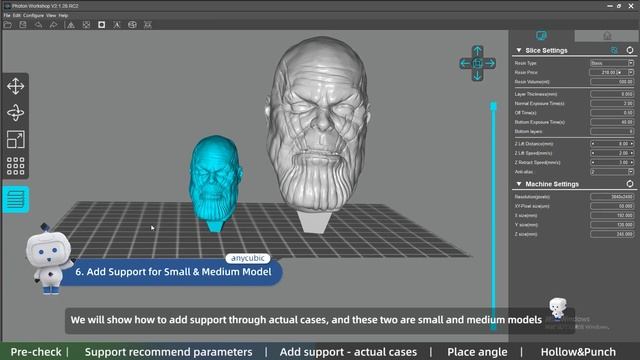Open the File menu
Screen dimensions: 640x360
(x=7, y=16)
